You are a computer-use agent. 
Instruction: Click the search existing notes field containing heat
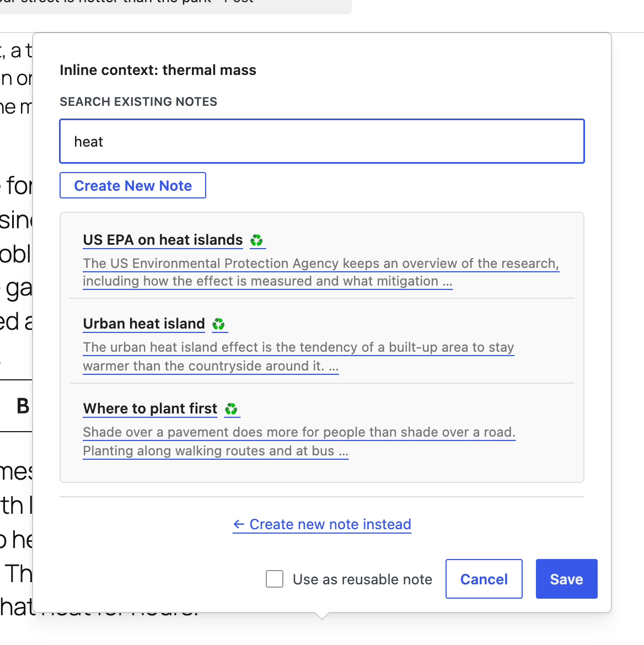point(322,141)
